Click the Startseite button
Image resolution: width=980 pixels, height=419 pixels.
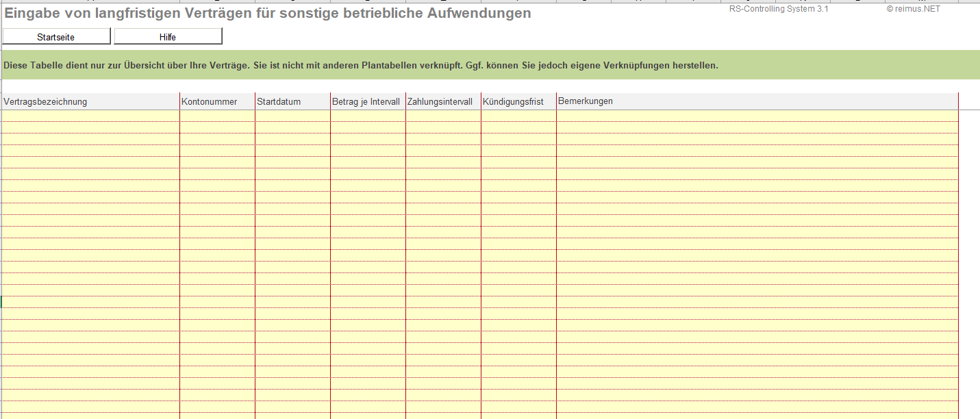(x=56, y=37)
